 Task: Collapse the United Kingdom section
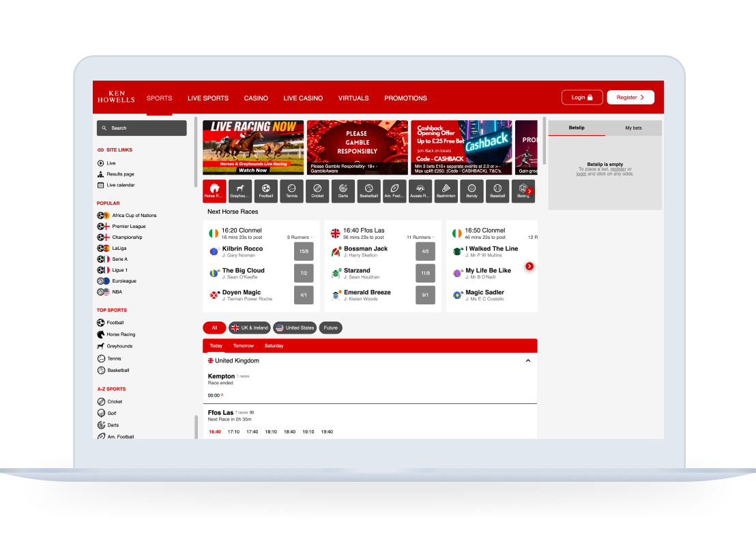[527, 360]
